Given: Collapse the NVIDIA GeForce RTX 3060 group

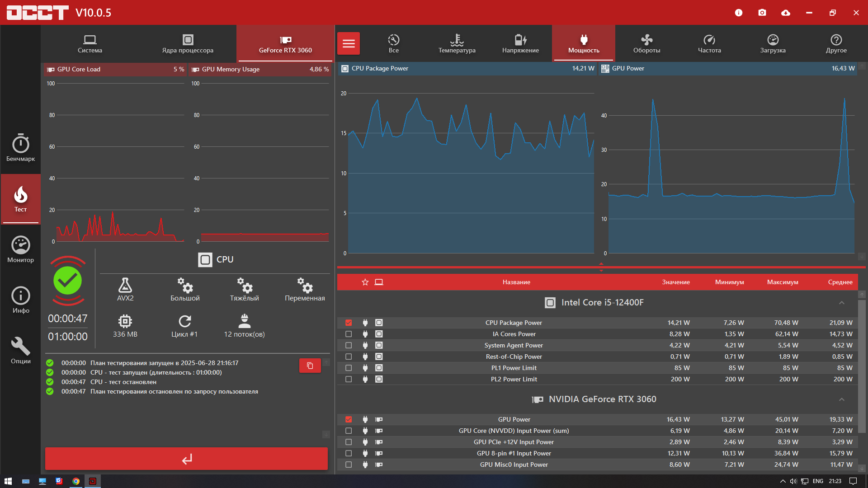Looking at the screenshot, I should [x=842, y=399].
